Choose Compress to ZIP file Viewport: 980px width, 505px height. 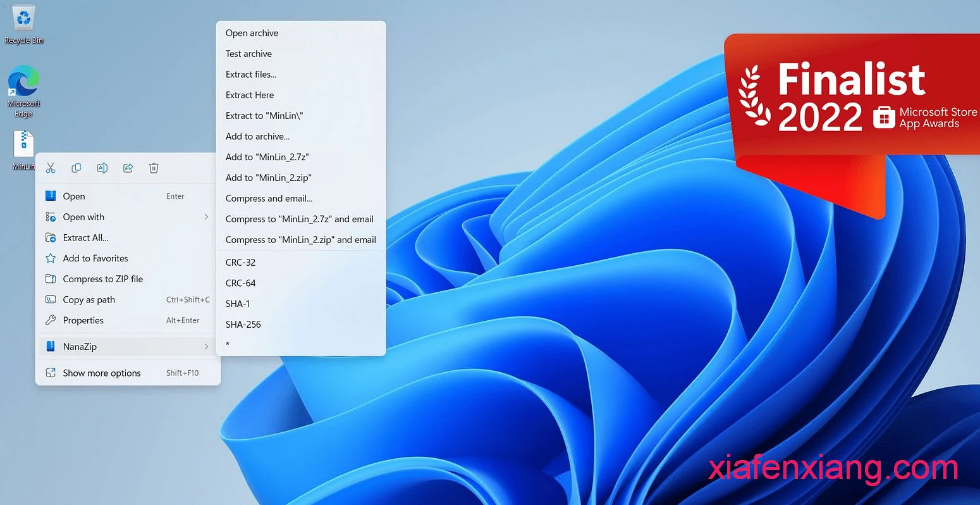pyautogui.click(x=102, y=279)
